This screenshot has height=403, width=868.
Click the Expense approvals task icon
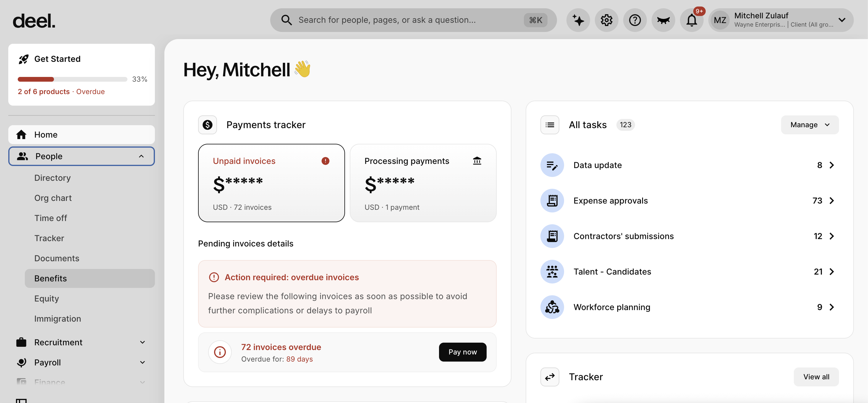click(x=552, y=201)
